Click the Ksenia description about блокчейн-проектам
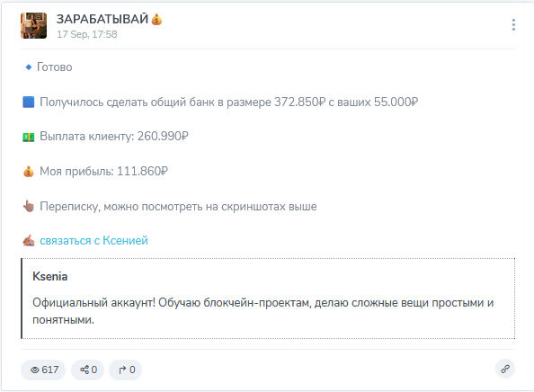This screenshot has width=534, height=392. click(x=263, y=311)
